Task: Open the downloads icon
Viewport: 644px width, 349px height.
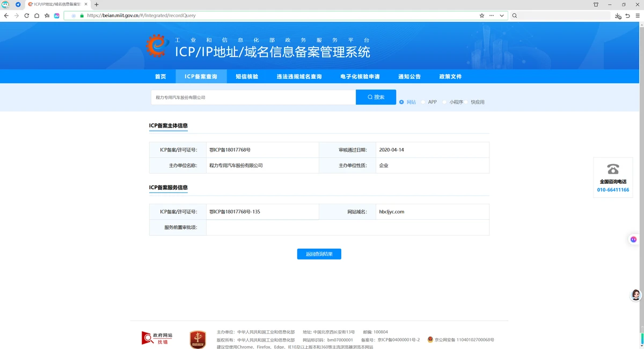Action: [x=618, y=16]
